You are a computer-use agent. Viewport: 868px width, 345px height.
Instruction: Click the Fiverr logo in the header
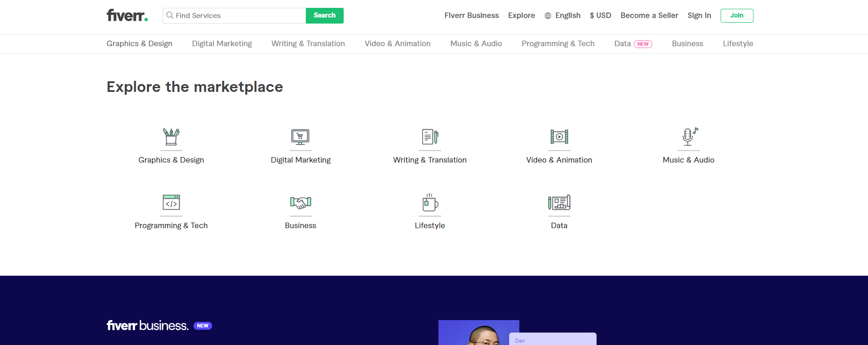pos(127,15)
